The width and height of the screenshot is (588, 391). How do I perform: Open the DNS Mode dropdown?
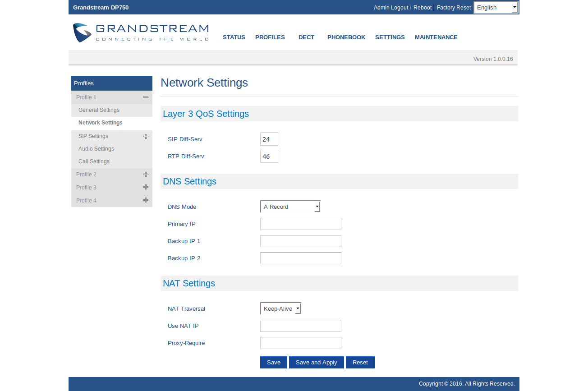click(x=290, y=207)
